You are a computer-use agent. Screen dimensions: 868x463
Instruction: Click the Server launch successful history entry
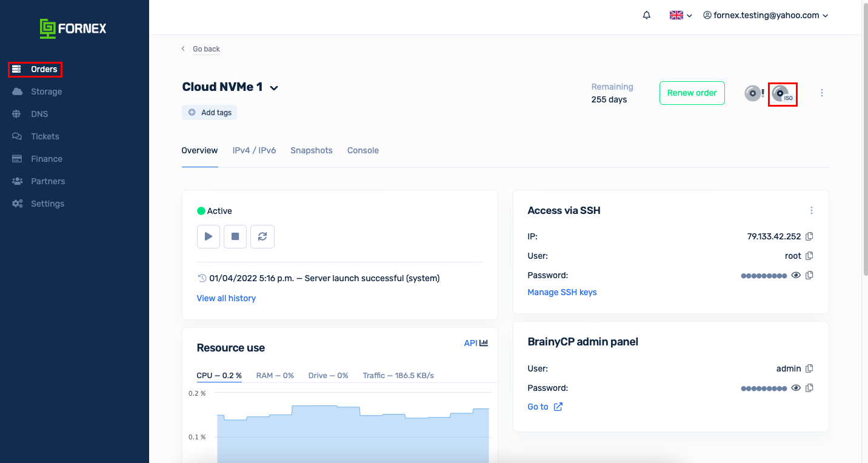324,278
